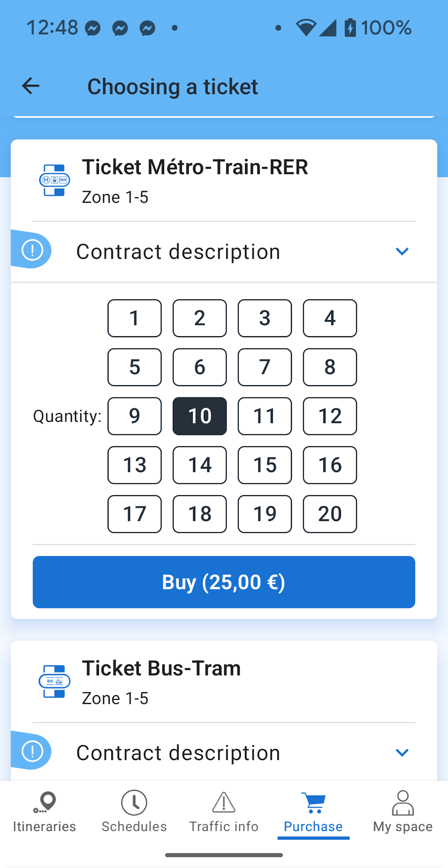The image size is (448, 868).
Task: Tap the Métro-Train-RER ticket icon
Action: point(55,180)
